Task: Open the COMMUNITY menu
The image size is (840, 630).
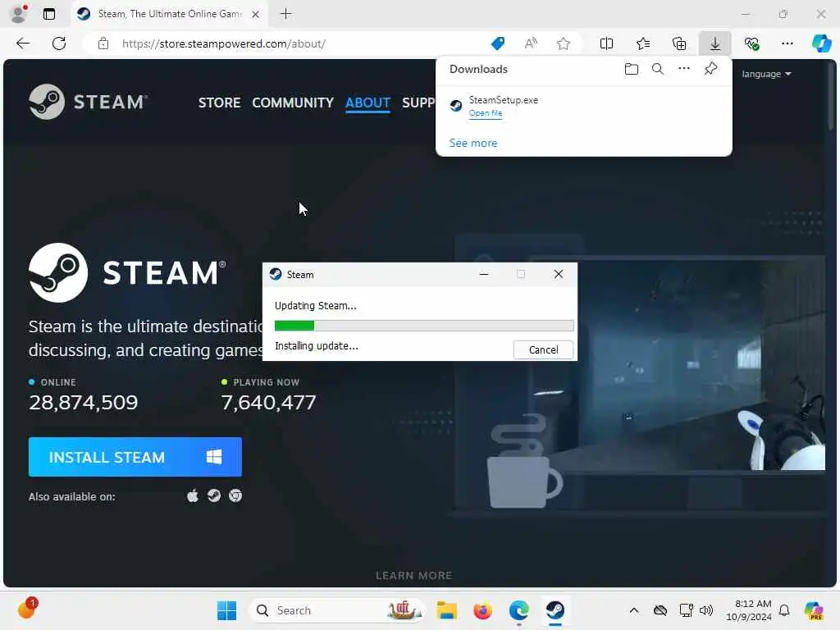Action: [x=293, y=103]
